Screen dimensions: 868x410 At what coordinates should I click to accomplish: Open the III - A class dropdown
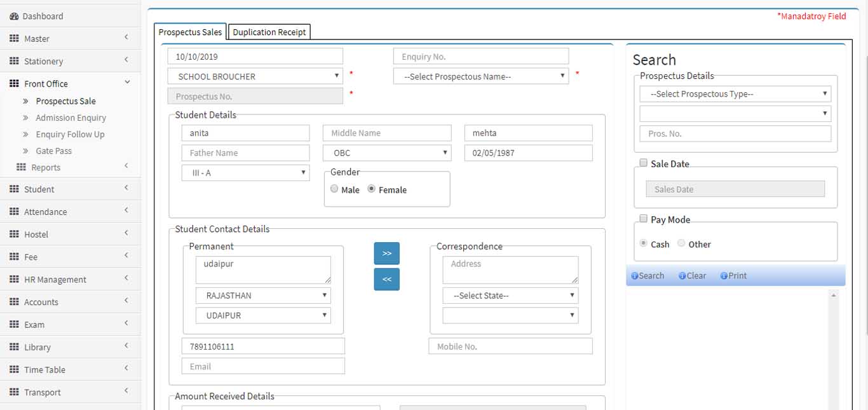(246, 172)
